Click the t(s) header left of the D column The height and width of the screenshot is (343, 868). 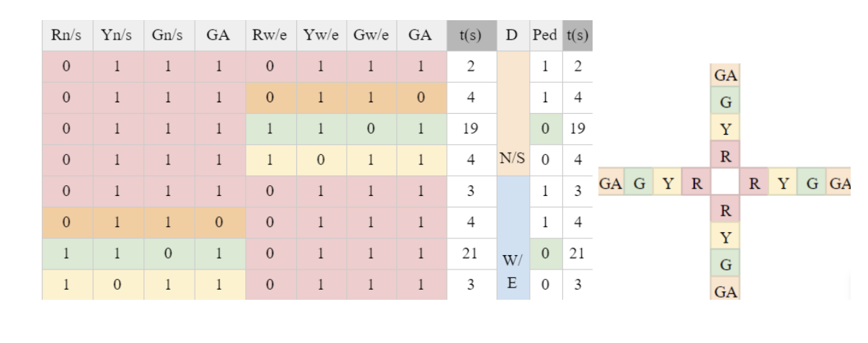[471, 37]
